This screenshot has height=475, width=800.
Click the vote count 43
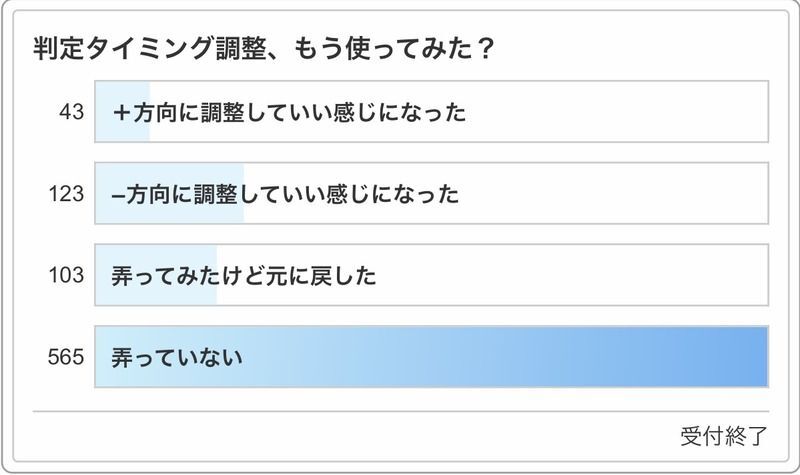tap(70, 113)
